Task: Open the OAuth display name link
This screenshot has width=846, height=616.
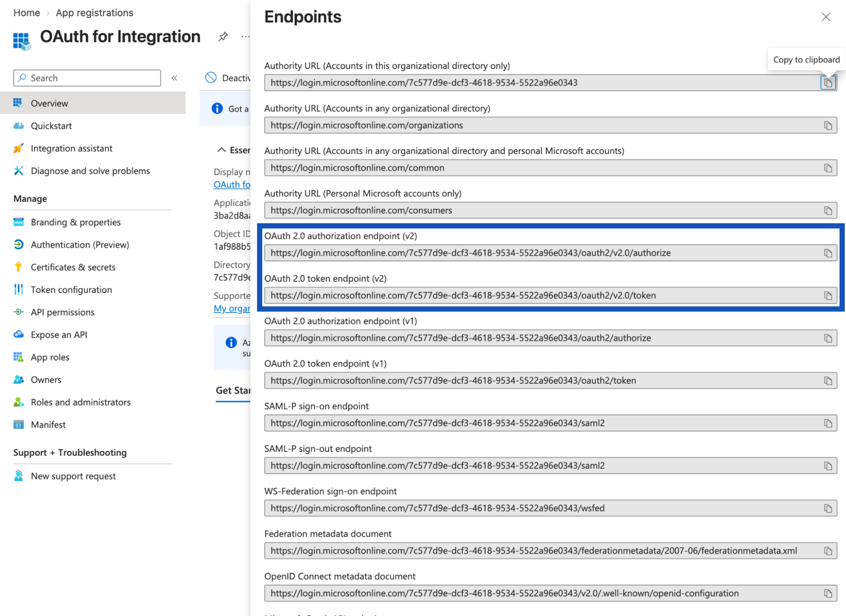Action: click(x=232, y=184)
